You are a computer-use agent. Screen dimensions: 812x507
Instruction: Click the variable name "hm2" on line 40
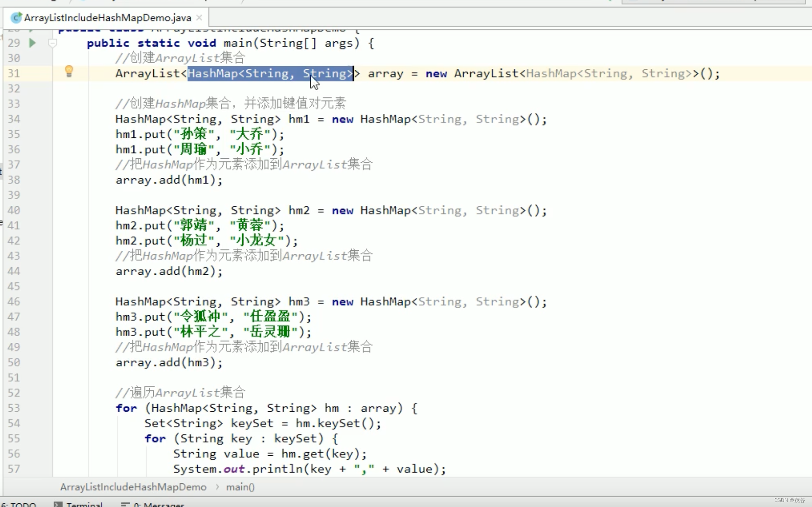point(299,210)
